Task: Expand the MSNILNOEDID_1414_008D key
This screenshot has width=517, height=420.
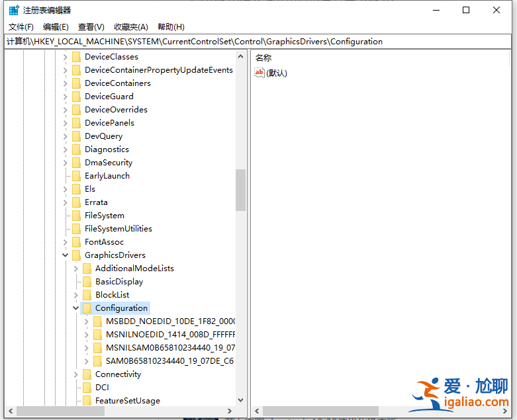Action: (86, 335)
